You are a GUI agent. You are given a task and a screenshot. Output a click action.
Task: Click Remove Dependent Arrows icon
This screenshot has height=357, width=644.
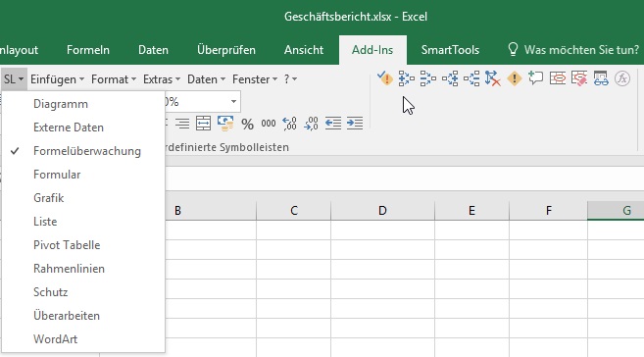pos(471,78)
